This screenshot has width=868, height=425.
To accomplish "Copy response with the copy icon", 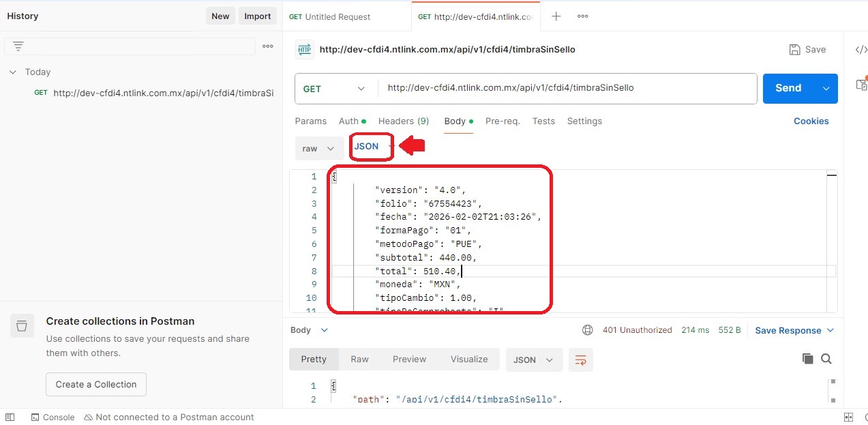I will tap(807, 359).
